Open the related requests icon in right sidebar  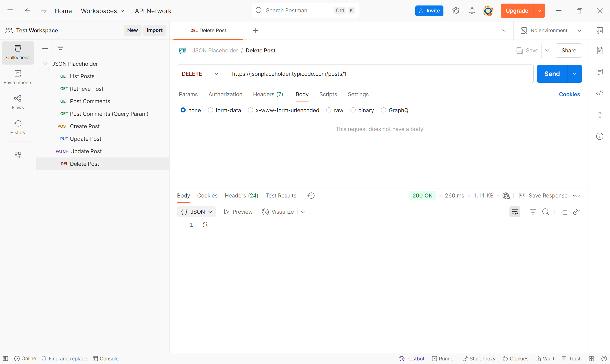coord(600,115)
